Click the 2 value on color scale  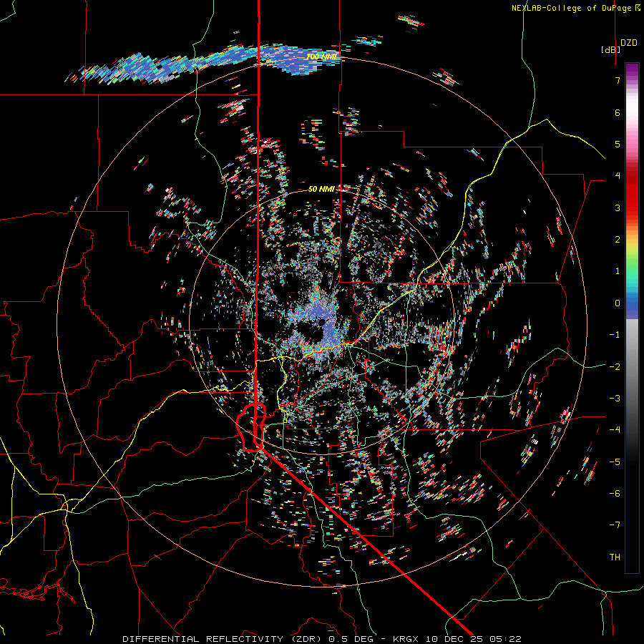618,240
